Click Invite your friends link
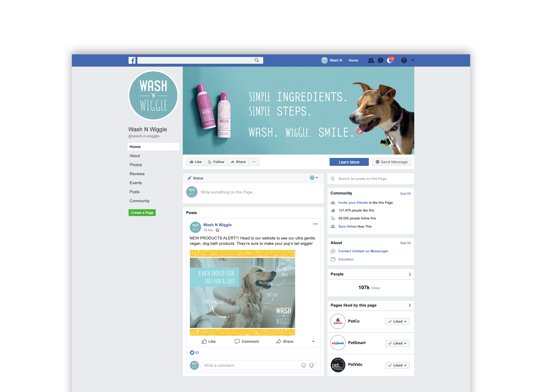 353,203
